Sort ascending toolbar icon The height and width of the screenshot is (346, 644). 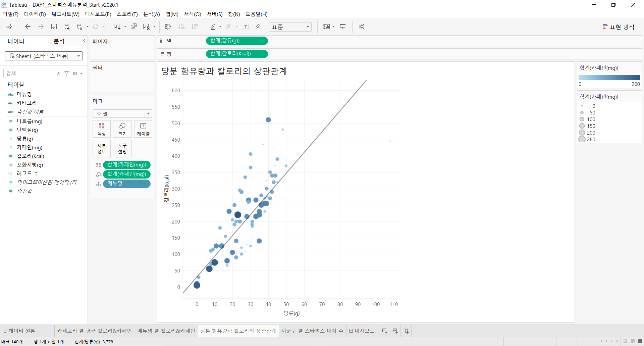(x=181, y=27)
